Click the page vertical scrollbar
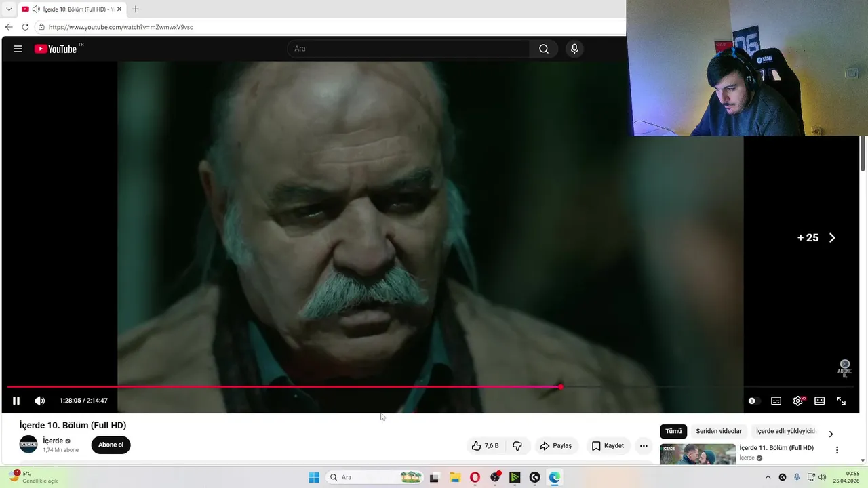 [863, 153]
